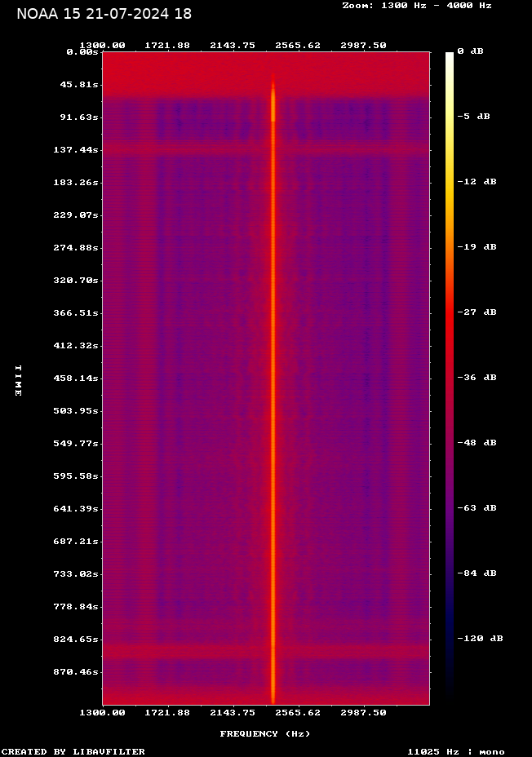This screenshot has width=532, height=757.
Task: Click the NOAA 15 21-07-2024 title text
Action: 104,14
